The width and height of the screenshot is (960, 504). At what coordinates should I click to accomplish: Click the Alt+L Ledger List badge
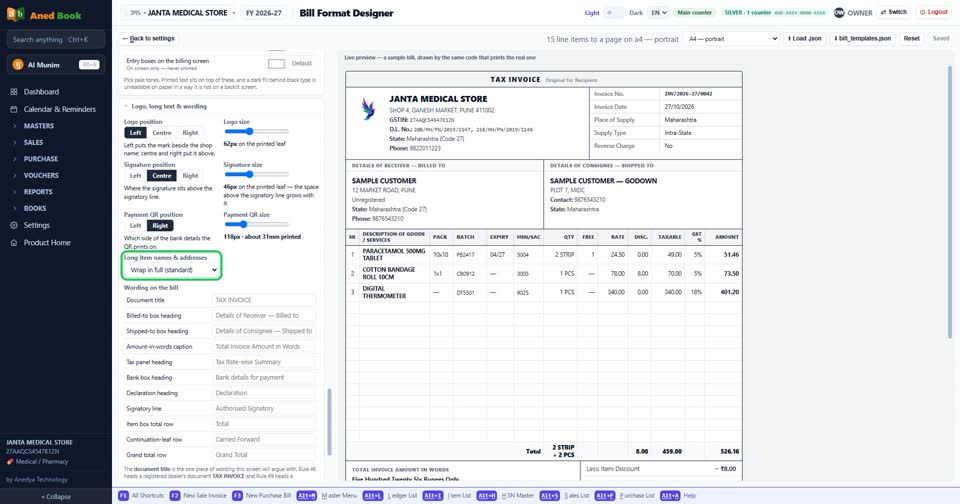click(372, 495)
